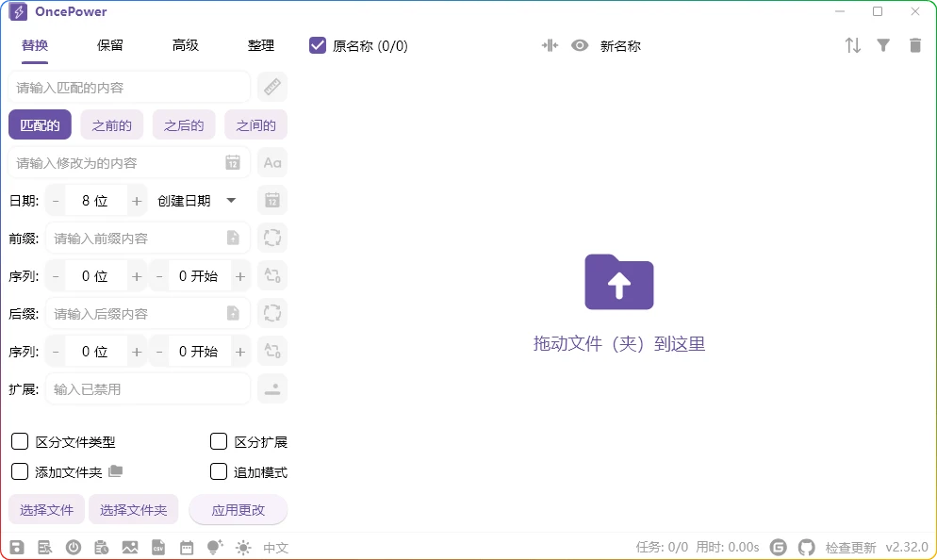
Task: Uncheck the 原名称 checkbox
Action: click(318, 44)
